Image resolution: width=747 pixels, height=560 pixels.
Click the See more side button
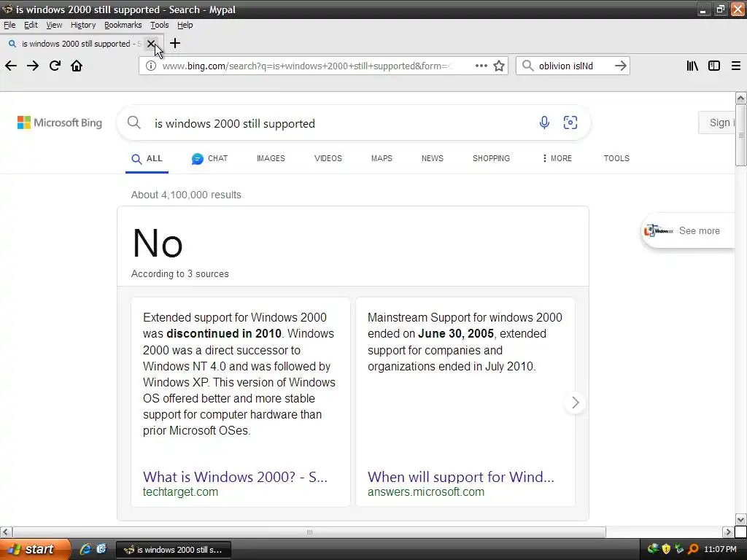click(689, 231)
